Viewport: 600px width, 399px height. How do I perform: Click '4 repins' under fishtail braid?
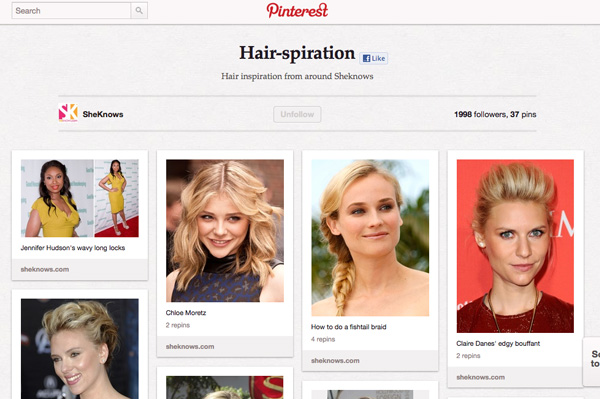point(323,339)
